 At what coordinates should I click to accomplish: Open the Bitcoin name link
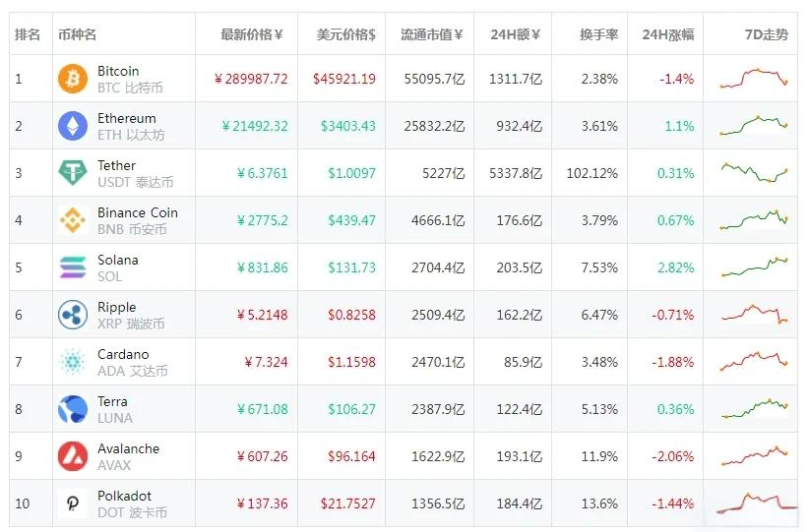[x=118, y=71]
